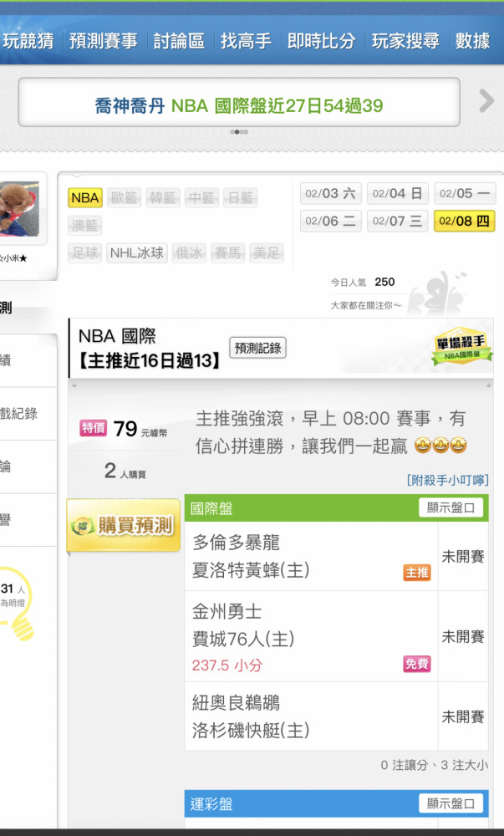Screen dimensions: 504x836
Task: Select the 日籃 league tab
Action: 240,198
